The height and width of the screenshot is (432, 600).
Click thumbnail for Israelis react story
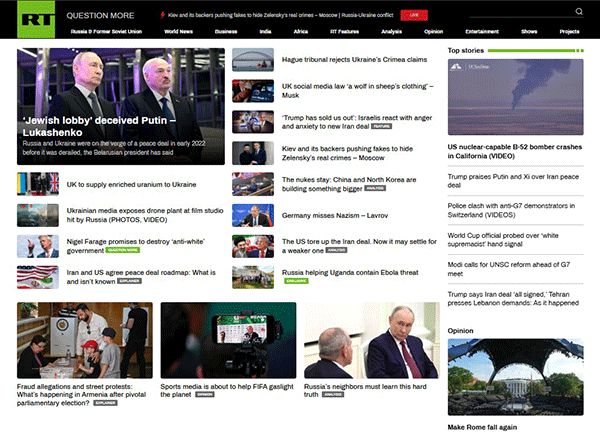[253, 122]
